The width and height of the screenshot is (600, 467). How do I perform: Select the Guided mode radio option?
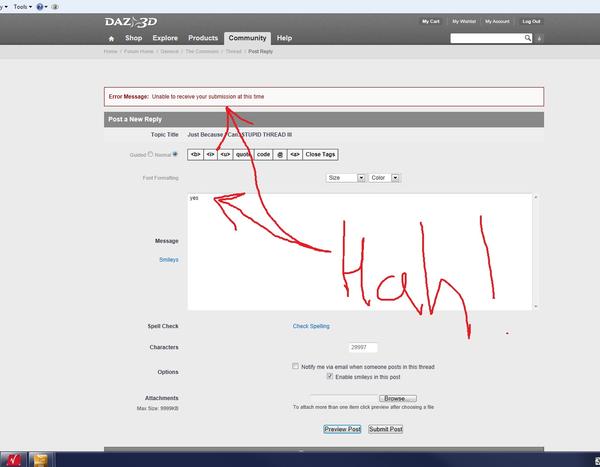point(150,154)
